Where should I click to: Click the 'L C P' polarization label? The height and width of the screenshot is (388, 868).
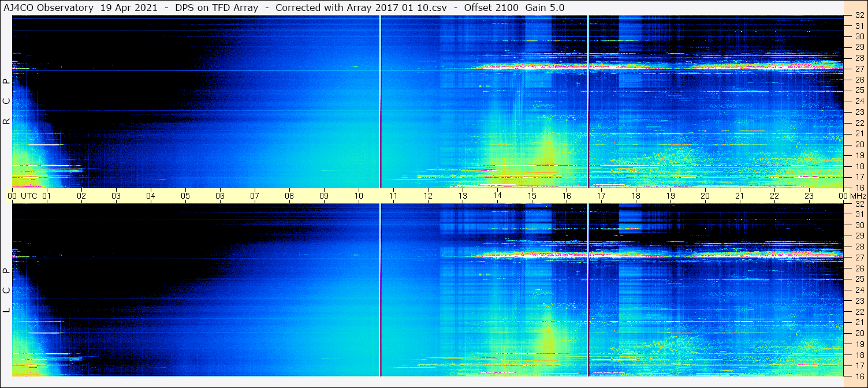(7, 290)
